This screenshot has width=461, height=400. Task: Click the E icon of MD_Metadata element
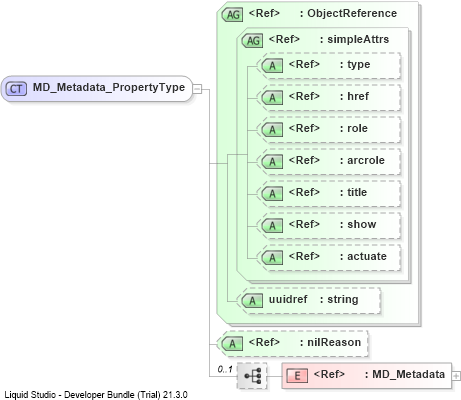pyautogui.click(x=297, y=376)
